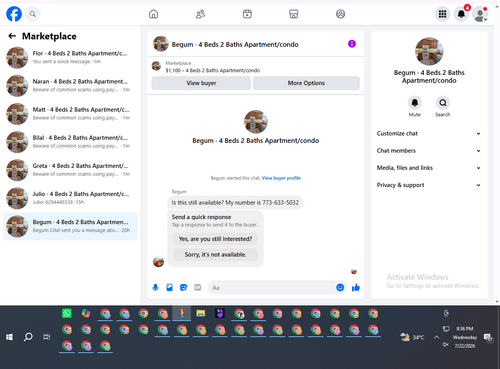The height and width of the screenshot is (369, 500).
Task: Show hidden tray icons chevron
Action: (436, 337)
